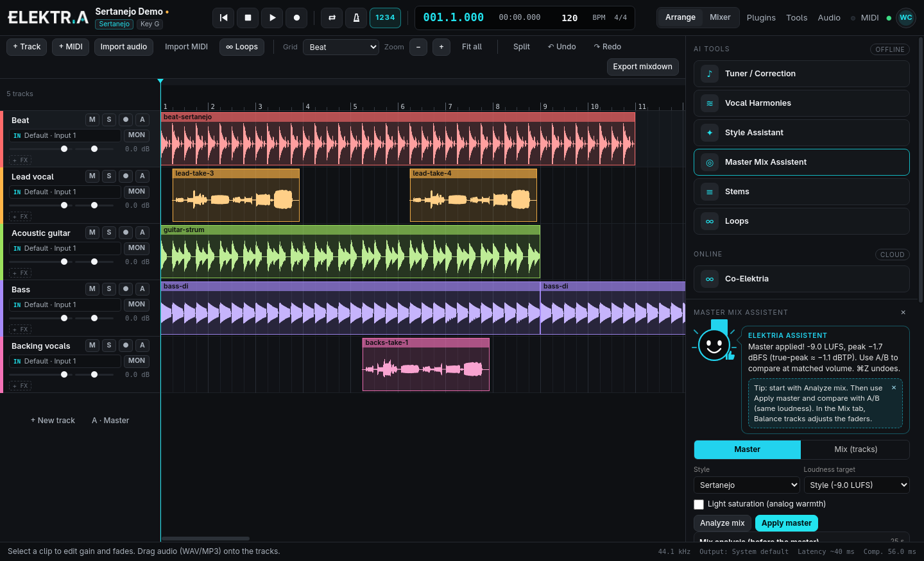Image resolution: width=924 pixels, height=561 pixels.
Task: Toggle the 1234 count-in button
Action: click(x=385, y=18)
